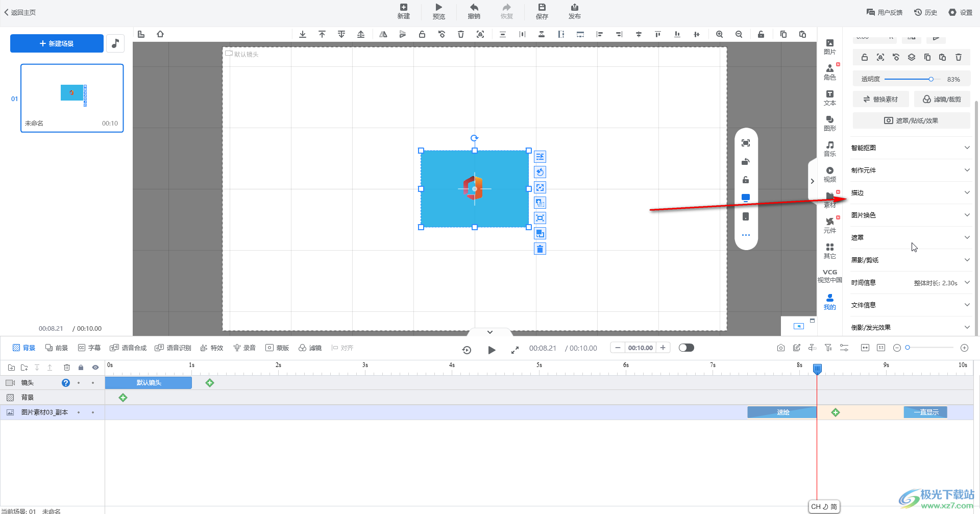Open the 文本 panel in sidebar
980x514 pixels.
[830, 98]
